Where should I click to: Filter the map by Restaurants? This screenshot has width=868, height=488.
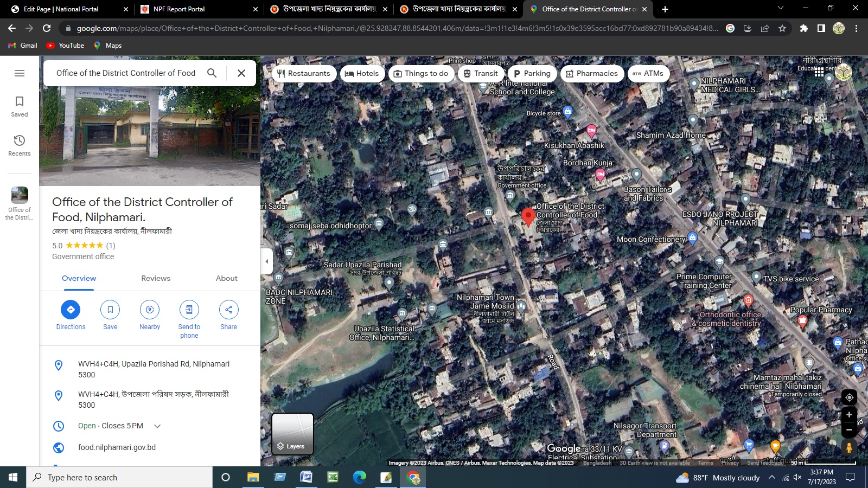[304, 74]
